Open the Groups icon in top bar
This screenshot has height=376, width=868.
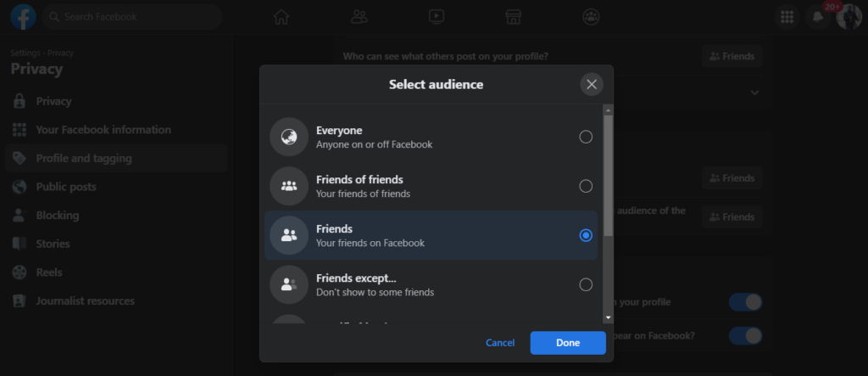pyautogui.click(x=591, y=17)
